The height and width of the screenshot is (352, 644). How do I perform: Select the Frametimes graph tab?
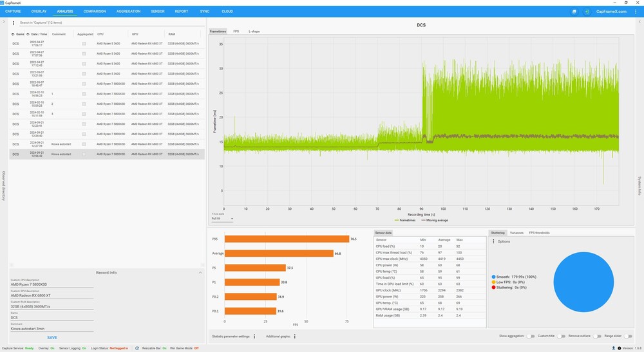pos(218,31)
